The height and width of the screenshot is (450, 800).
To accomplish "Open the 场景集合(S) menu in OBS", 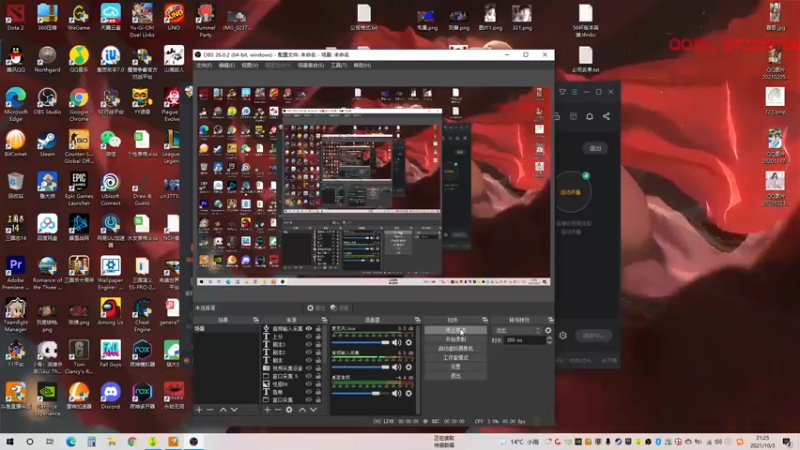I will pyautogui.click(x=311, y=65).
